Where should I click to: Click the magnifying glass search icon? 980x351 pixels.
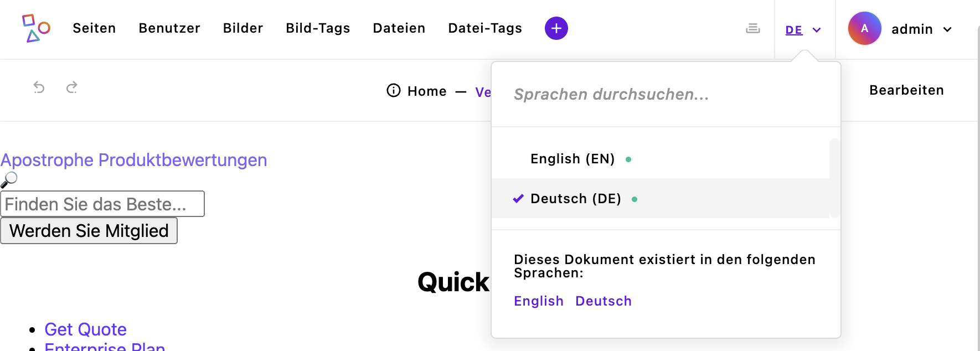point(9,179)
